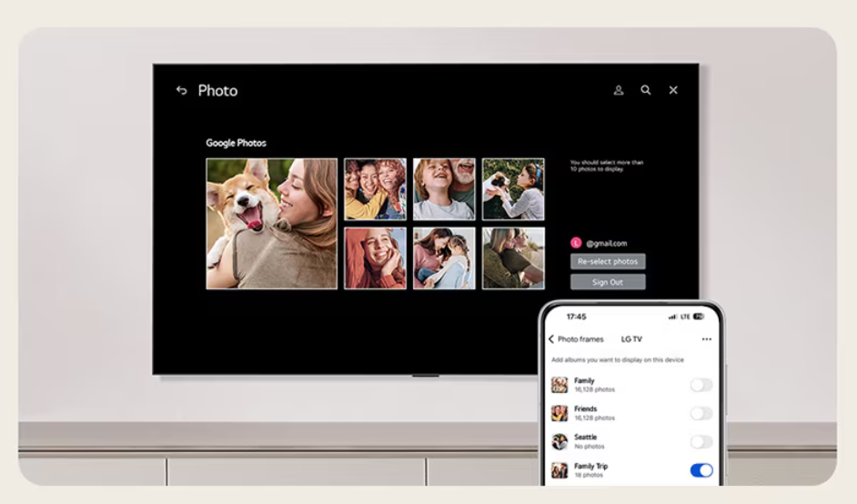
Task: Tap the Seattle album icon
Action: [x=560, y=441]
